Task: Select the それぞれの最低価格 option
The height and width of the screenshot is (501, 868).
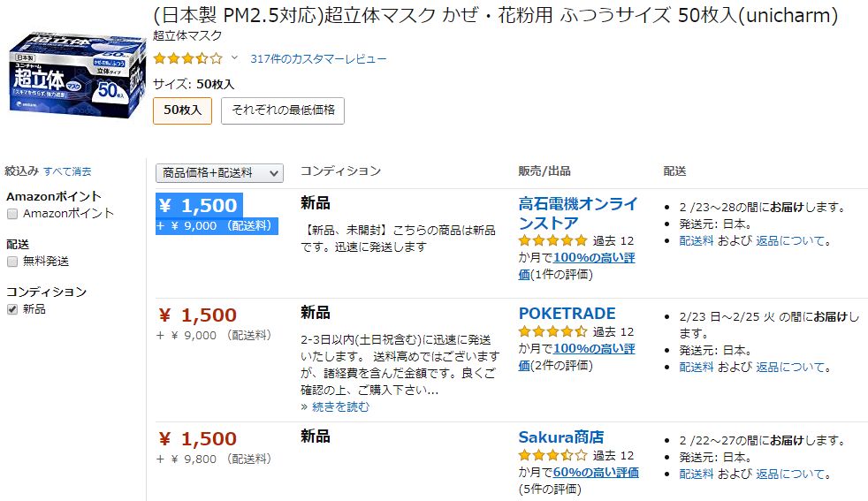Action: point(283,110)
